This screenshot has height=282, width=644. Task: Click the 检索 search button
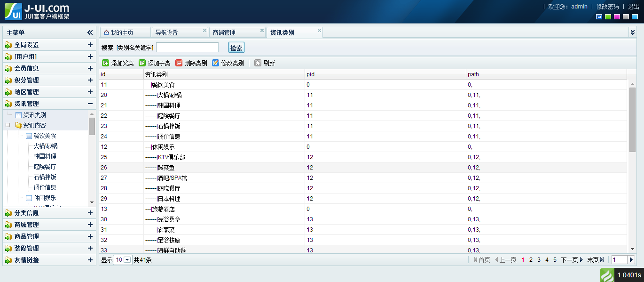[x=236, y=48]
